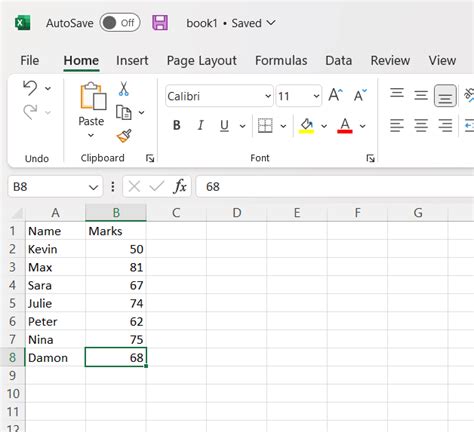Expand the Name Box dropdown arrow
This screenshot has width=474, height=432.
[x=94, y=187]
